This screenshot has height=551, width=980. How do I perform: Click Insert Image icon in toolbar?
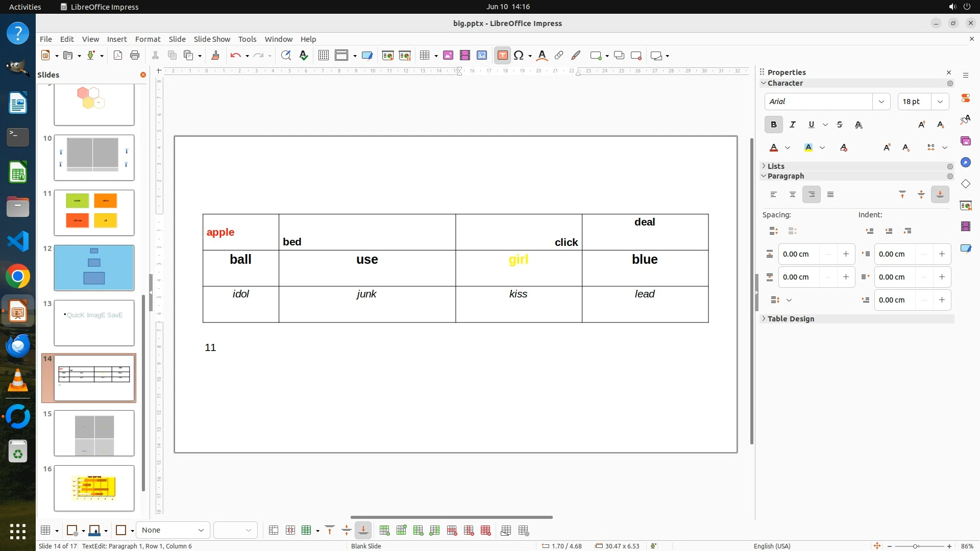coord(448,56)
